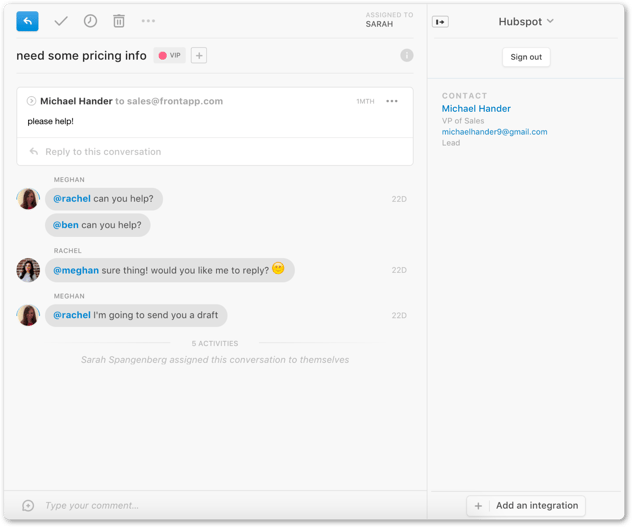
Task: Sign out of Hubspot
Action: [x=526, y=57]
